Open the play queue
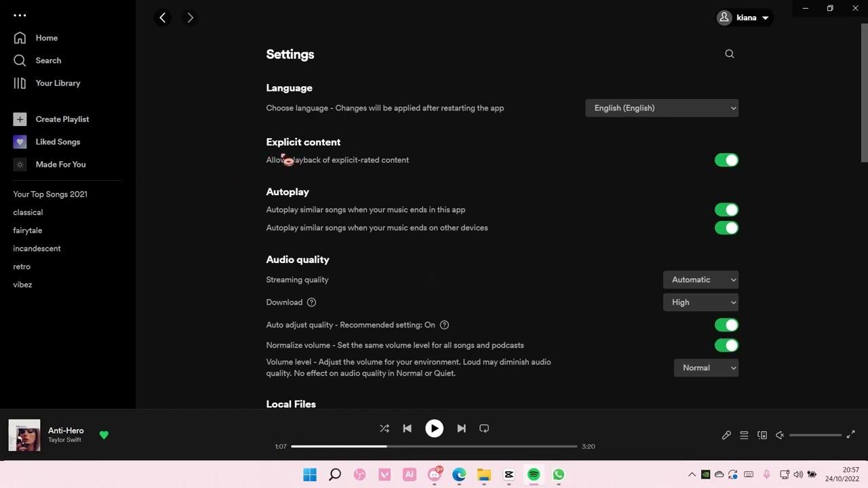 coord(744,435)
